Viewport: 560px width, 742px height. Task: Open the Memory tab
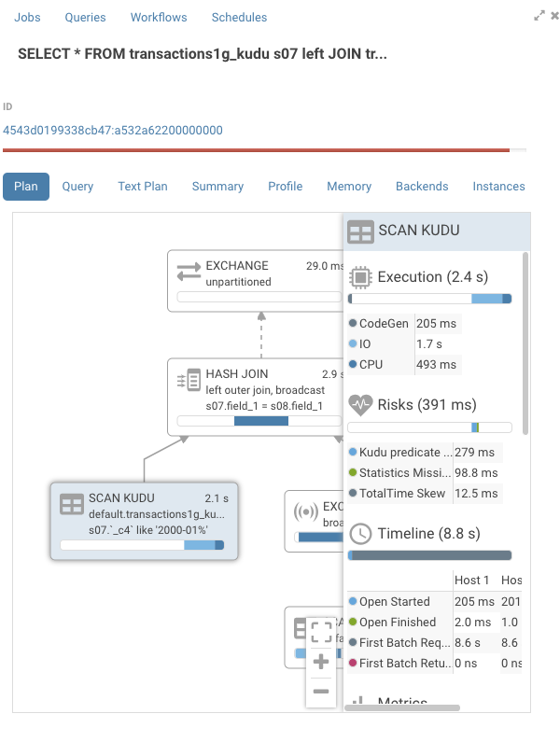coord(349,187)
